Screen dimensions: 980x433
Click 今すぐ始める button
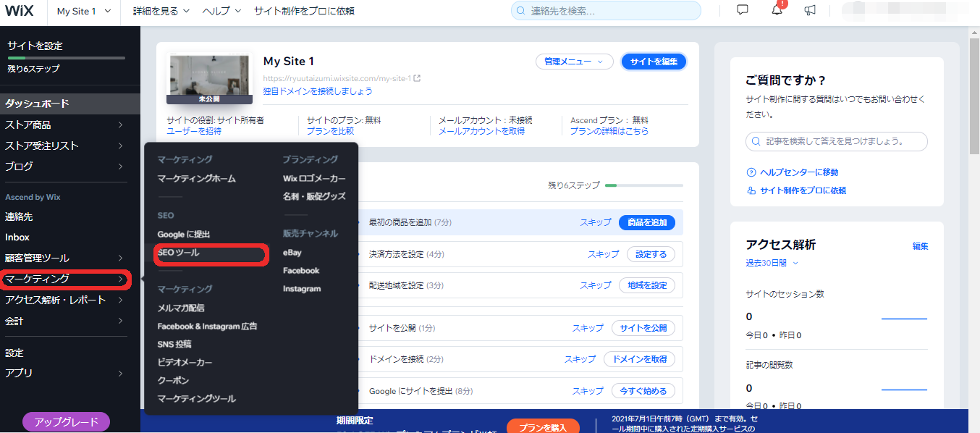[643, 391]
